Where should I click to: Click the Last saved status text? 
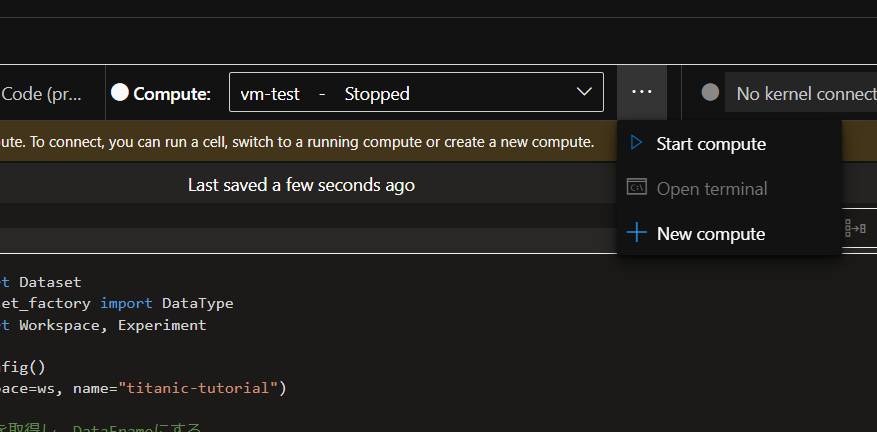(301, 185)
